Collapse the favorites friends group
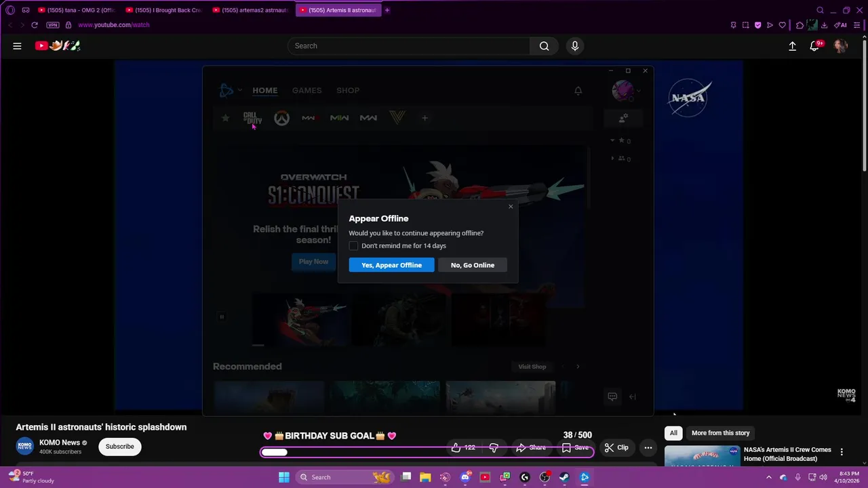 click(x=612, y=140)
